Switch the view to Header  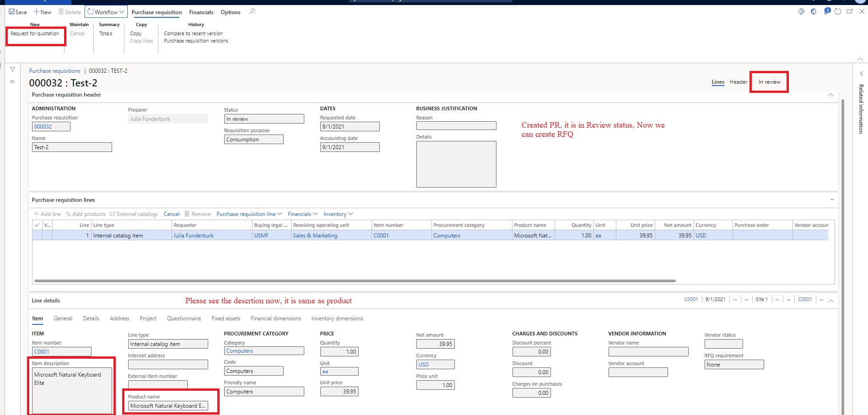(x=738, y=82)
